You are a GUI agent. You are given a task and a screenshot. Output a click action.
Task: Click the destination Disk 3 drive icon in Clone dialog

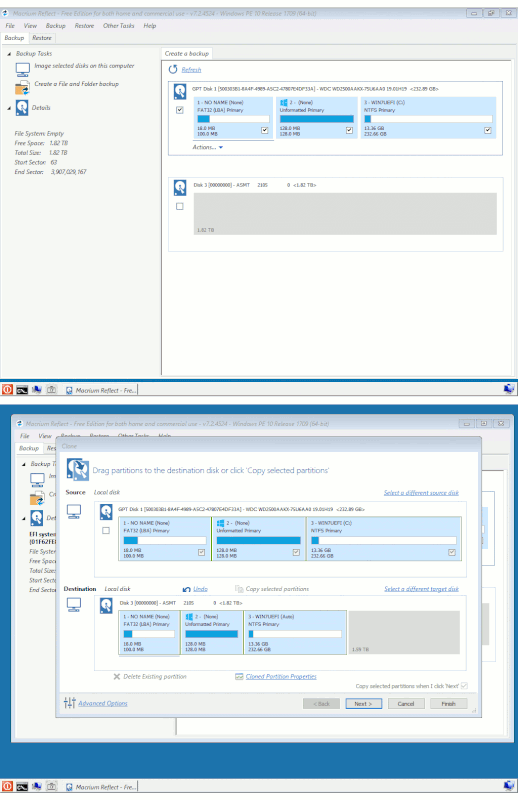(106, 606)
